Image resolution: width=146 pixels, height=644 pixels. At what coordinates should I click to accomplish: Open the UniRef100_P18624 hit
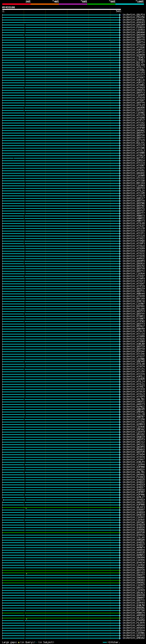(133, 27)
